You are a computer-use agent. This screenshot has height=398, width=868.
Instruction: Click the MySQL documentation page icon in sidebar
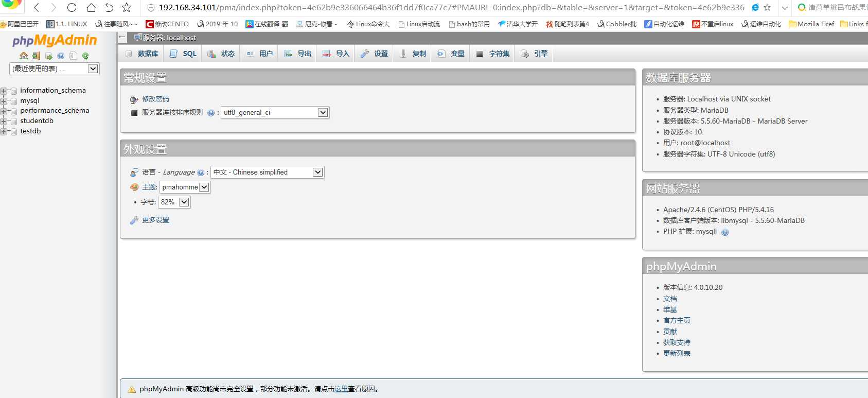(73, 56)
